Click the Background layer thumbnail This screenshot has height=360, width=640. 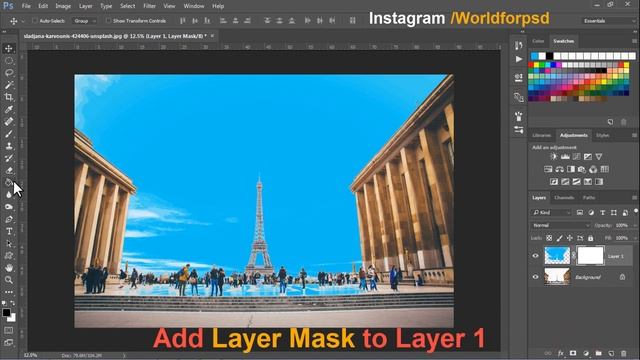pyautogui.click(x=557, y=277)
